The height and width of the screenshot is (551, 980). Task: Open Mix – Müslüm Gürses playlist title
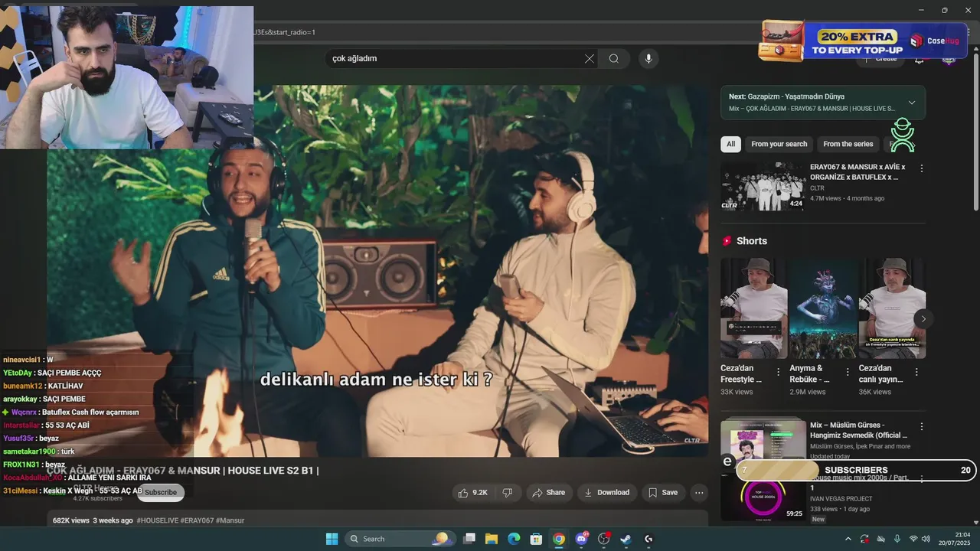[x=859, y=430]
